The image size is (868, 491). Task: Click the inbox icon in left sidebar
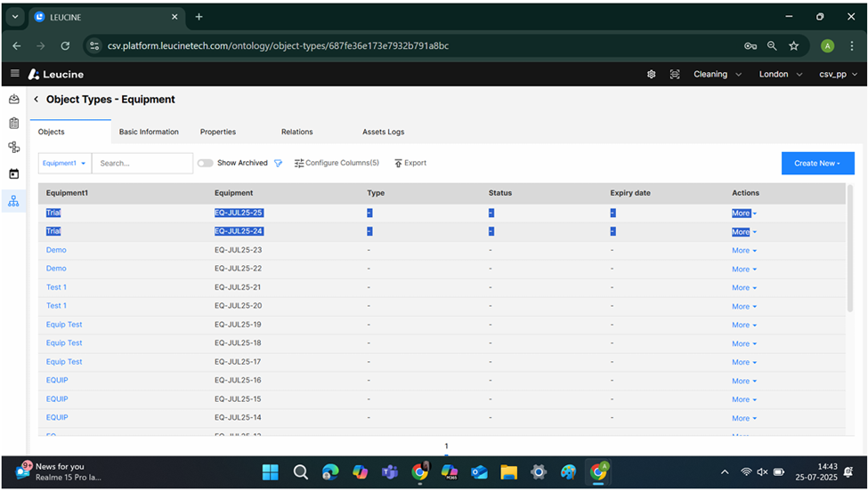coord(13,99)
